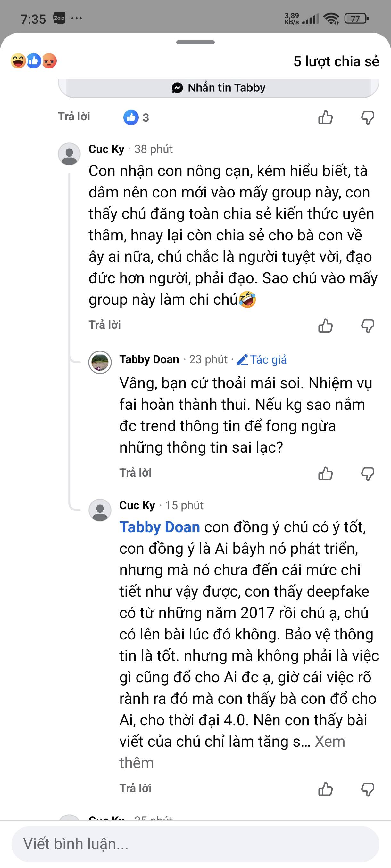Dislike the first Cuc Ky comment
The image size is (391, 868).
pyautogui.click(x=367, y=326)
